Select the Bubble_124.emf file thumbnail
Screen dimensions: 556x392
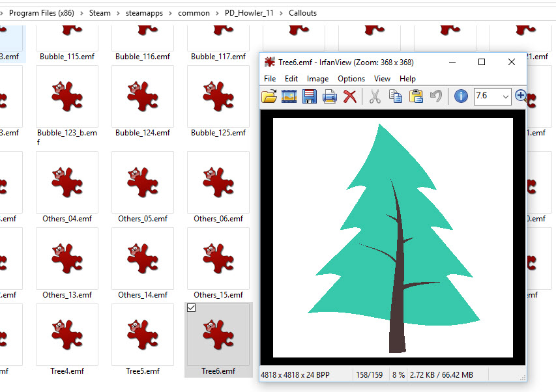143,96
